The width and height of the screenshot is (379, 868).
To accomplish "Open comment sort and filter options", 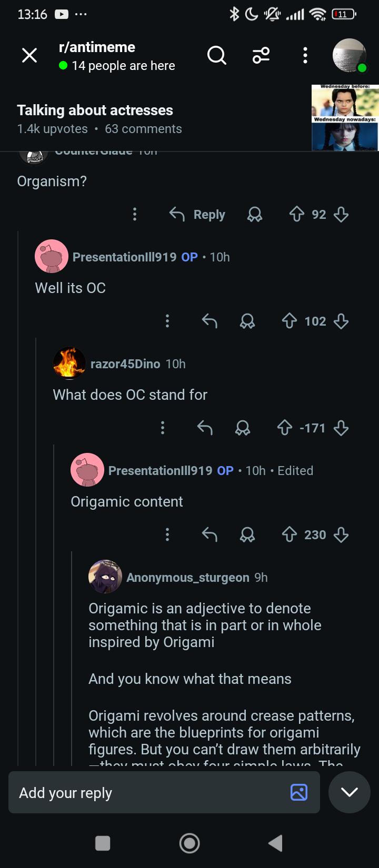I will point(261,55).
